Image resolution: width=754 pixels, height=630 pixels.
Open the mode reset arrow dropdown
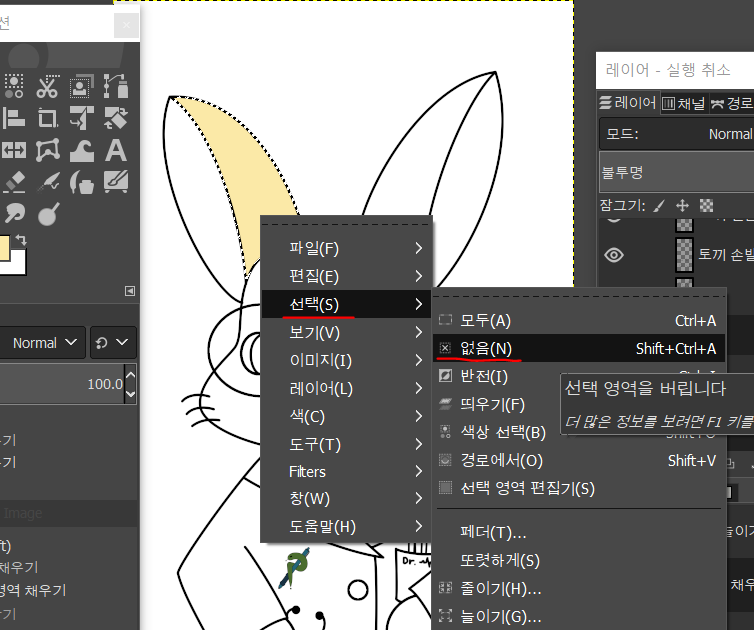113,342
